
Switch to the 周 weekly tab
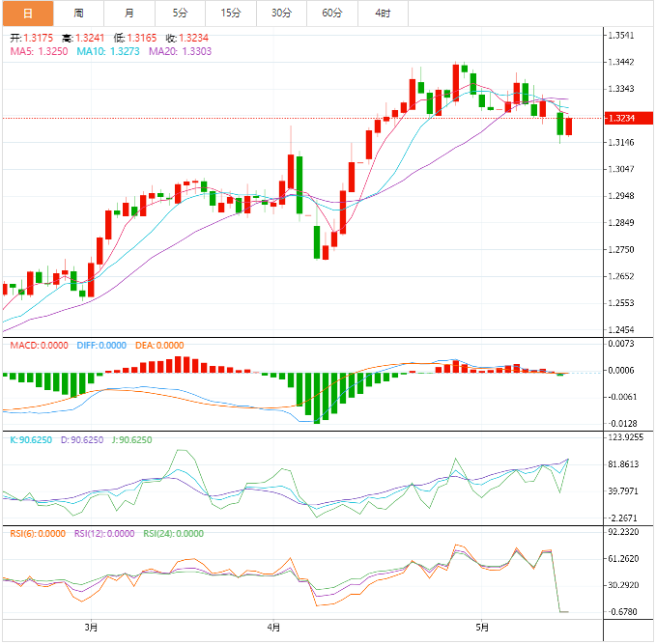point(78,14)
